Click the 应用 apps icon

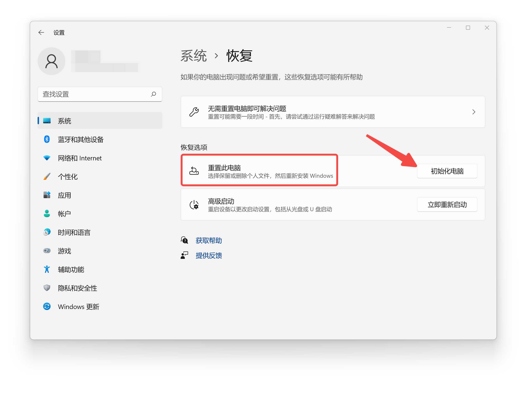[47, 195]
